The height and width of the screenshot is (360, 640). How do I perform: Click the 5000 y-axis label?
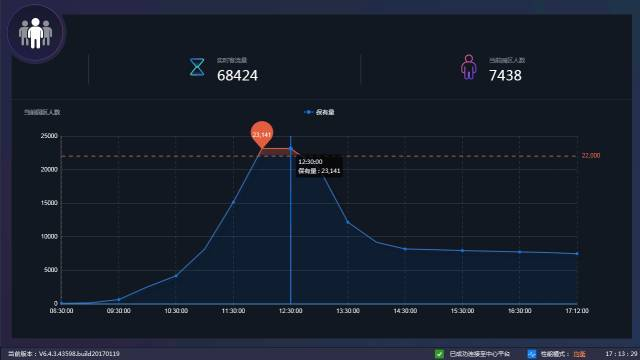[51, 270]
